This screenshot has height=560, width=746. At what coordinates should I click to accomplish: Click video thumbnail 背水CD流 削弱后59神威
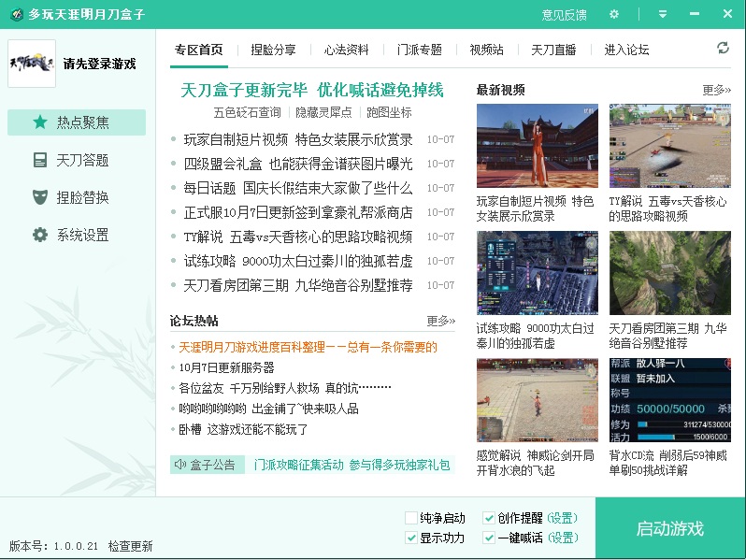tap(670, 400)
